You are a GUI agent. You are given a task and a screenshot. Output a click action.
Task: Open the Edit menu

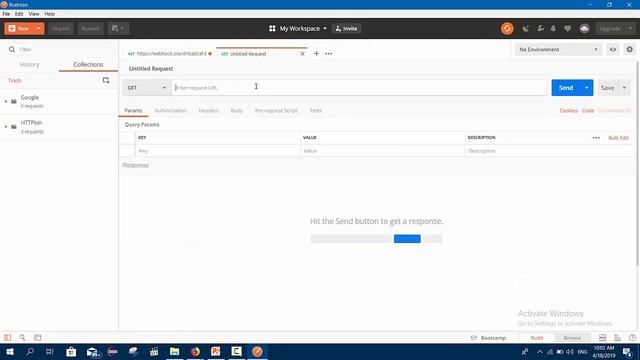click(19, 14)
